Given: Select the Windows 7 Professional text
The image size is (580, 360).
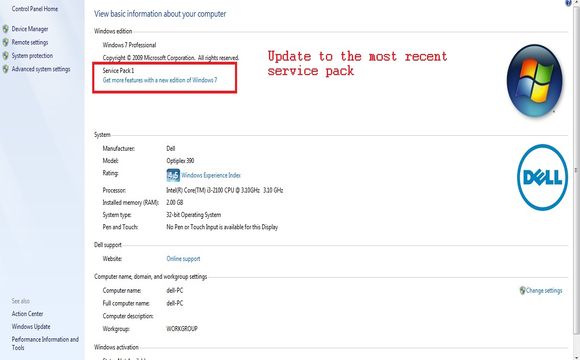Looking at the screenshot, I should (x=129, y=45).
